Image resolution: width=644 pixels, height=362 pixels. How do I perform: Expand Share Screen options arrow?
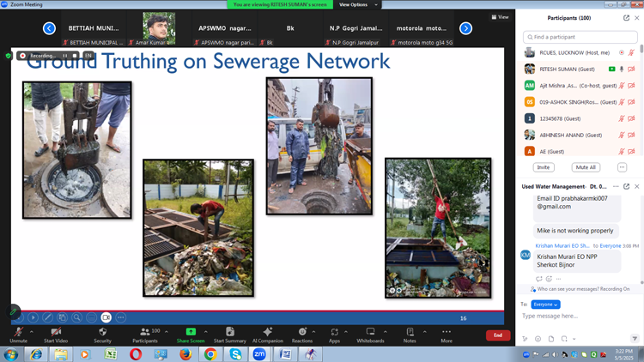click(x=206, y=332)
